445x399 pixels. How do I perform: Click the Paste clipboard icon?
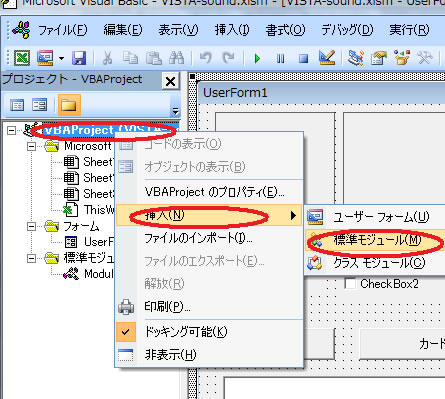click(x=153, y=58)
